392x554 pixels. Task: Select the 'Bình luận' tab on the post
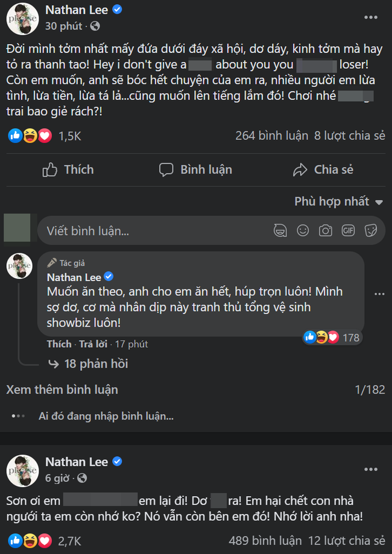[x=195, y=169]
